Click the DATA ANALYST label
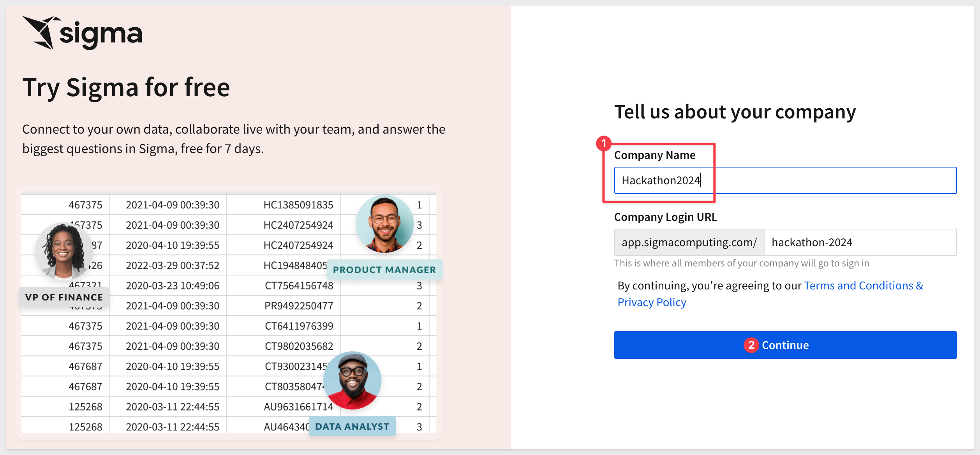Viewport: 980px width, 455px height. pyautogui.click(x=352, y=426)
